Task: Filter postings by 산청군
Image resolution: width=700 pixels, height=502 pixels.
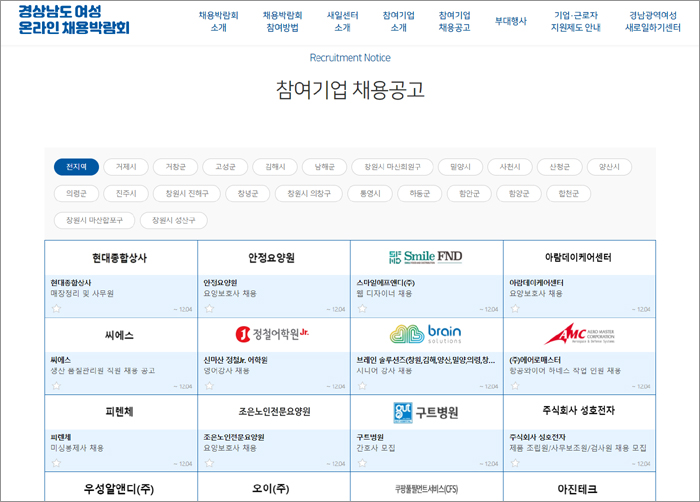Action: click(559, 167)
